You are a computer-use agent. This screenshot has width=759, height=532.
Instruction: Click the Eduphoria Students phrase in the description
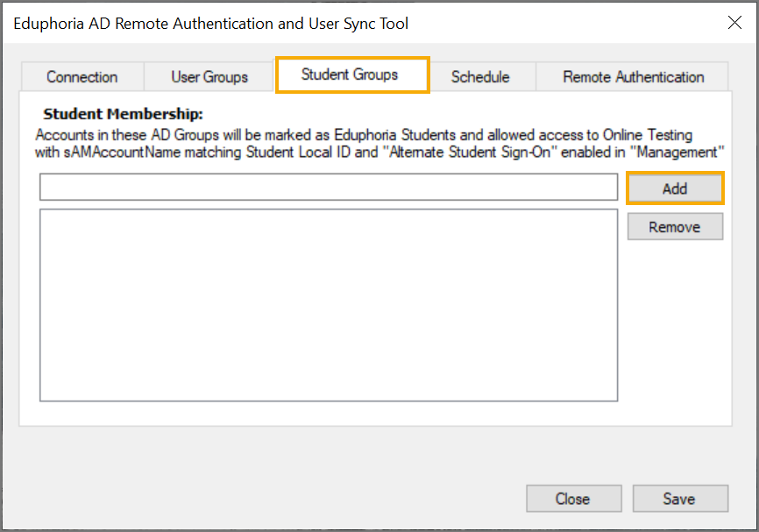(395, 135)
